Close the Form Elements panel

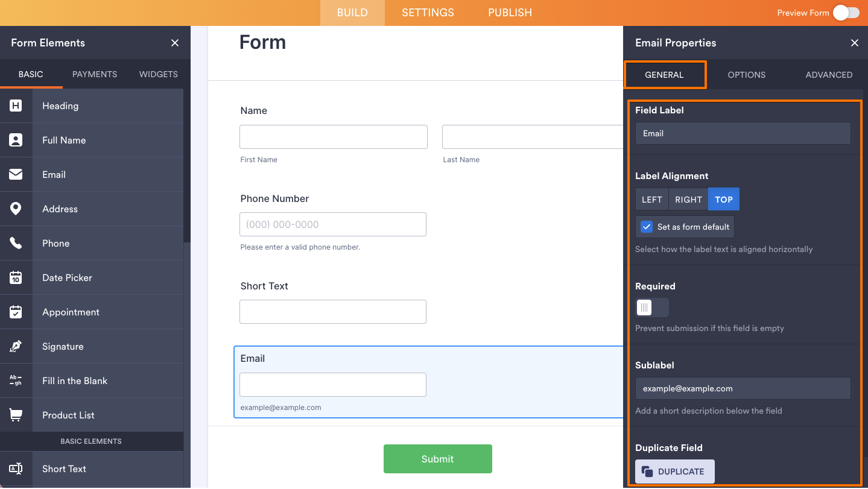pos(175,43)
